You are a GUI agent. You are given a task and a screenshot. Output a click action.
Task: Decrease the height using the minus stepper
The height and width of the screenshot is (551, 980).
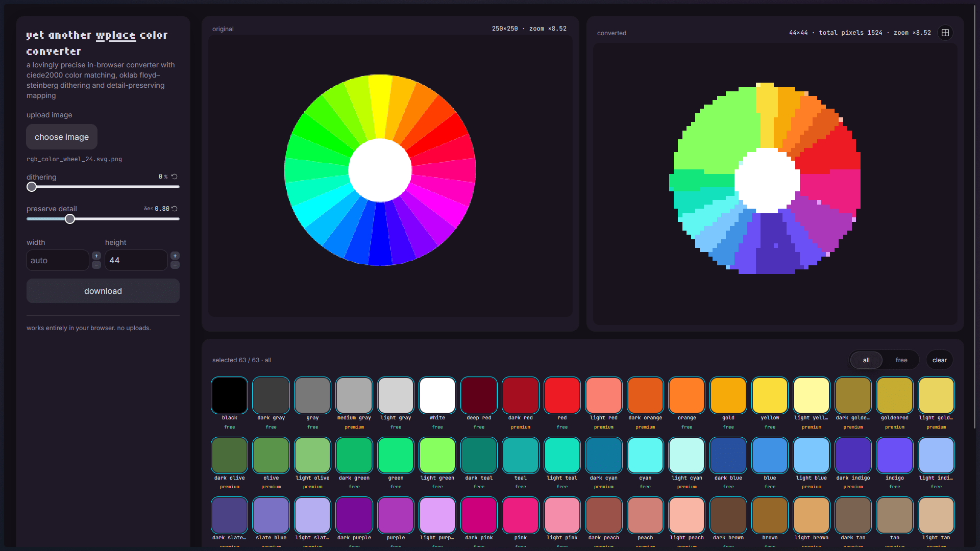[175, 265]
